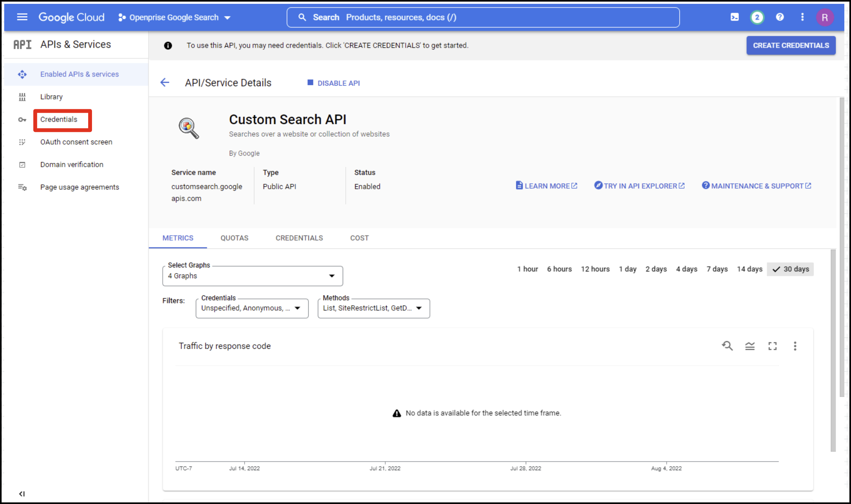Click the info icon in the banner
851x504 pixels.
coord(168,45)
